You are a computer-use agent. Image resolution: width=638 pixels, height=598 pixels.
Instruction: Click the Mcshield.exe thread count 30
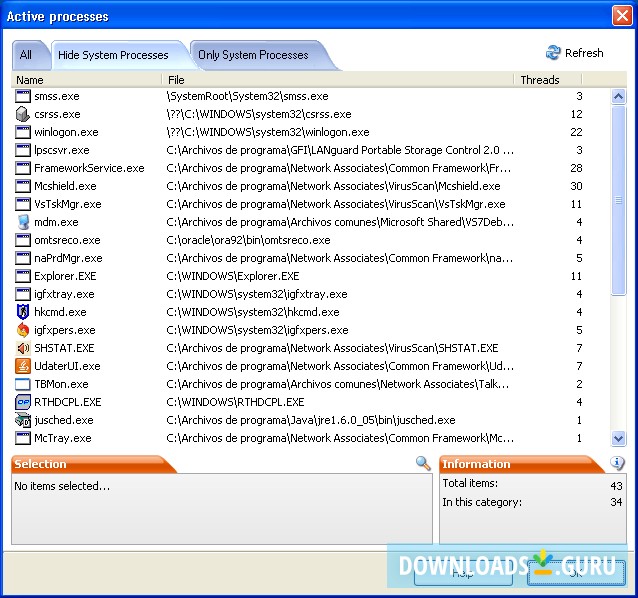pyautogui.click(x=576, y=186)
